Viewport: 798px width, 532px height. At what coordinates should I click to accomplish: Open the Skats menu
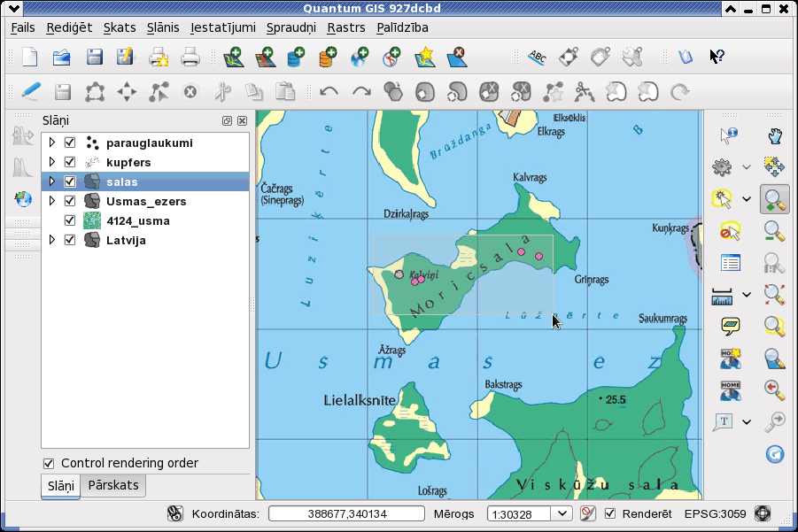120,27
